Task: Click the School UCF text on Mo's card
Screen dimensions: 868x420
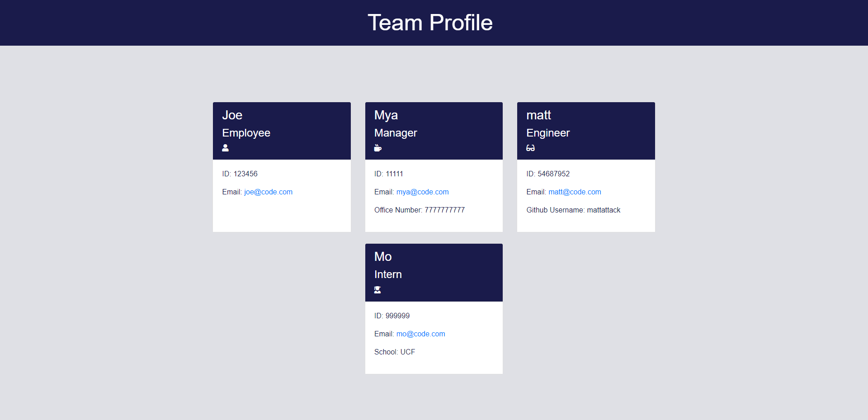Action: coord(394,352)
